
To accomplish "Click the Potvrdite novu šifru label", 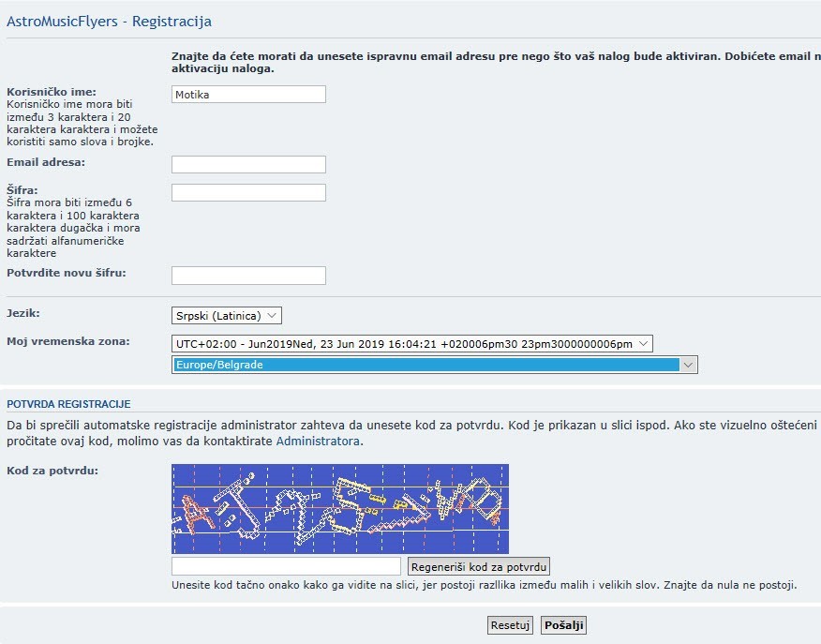I will [66, 273].
